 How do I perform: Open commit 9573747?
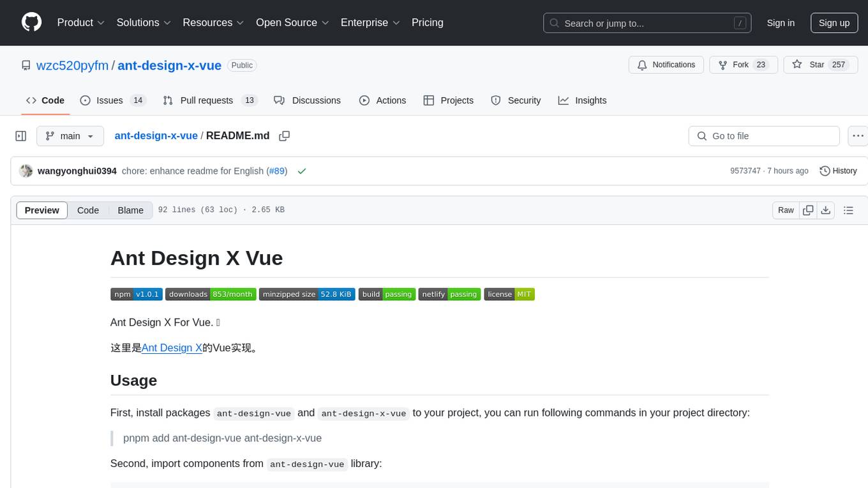(745, 171)
